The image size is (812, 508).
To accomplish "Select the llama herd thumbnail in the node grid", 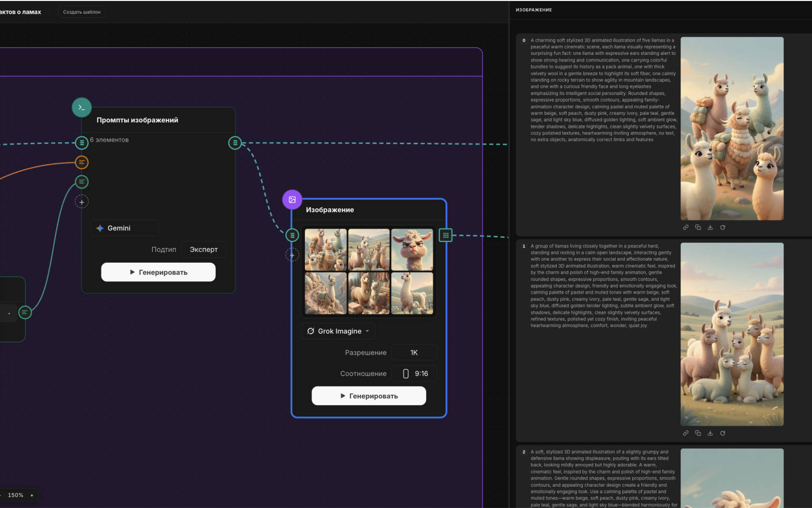I will (x=369, y=249).
